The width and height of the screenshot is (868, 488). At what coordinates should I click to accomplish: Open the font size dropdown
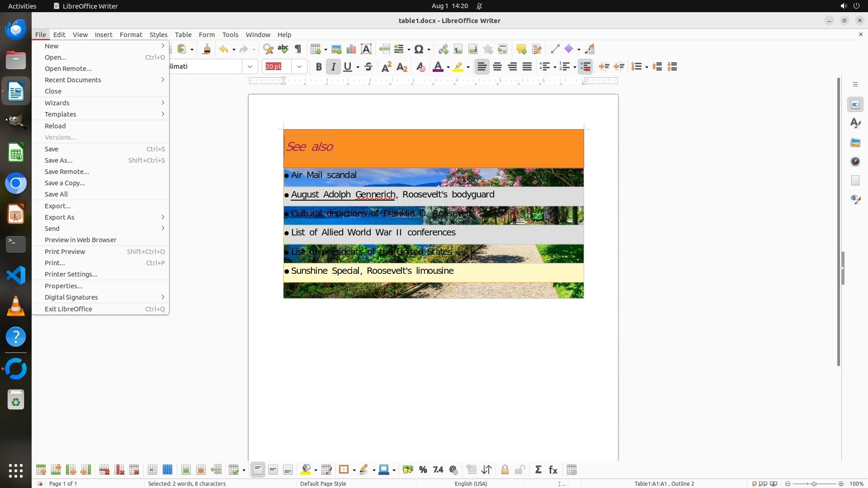(299, 67)
